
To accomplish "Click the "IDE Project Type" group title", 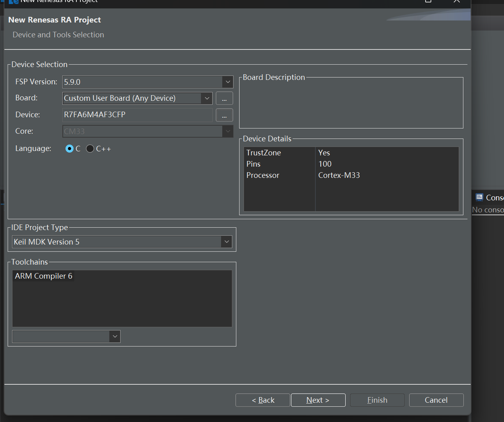I will tap(39, 228).
